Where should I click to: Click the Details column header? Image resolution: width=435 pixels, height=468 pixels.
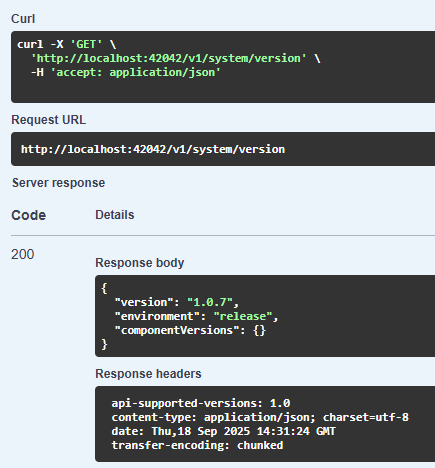(x=115, y=215)
